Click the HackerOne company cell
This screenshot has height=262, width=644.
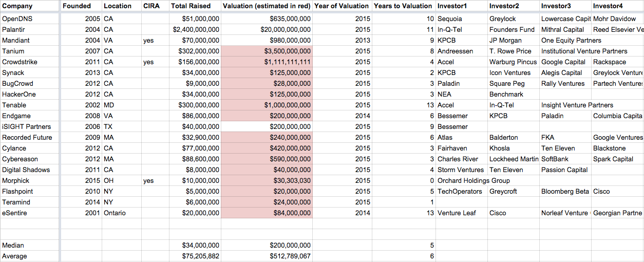pos(30,94)
